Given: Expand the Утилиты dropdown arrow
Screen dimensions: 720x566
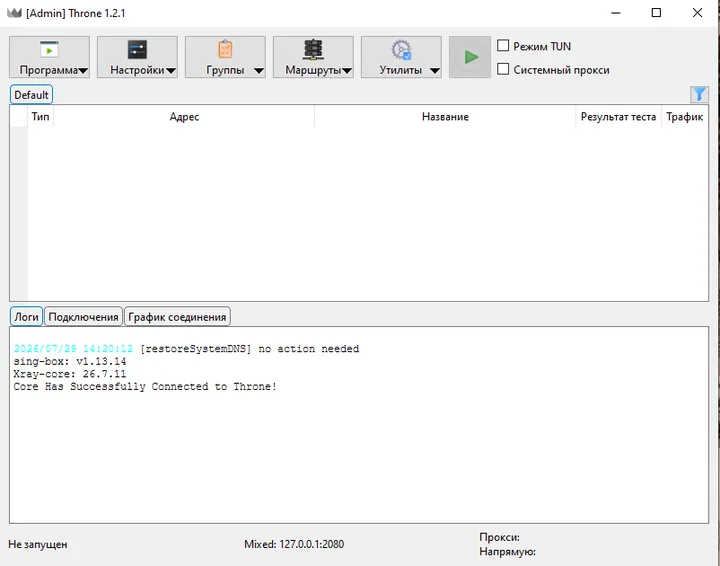Looking at the screenshot, I should [435, 71].
